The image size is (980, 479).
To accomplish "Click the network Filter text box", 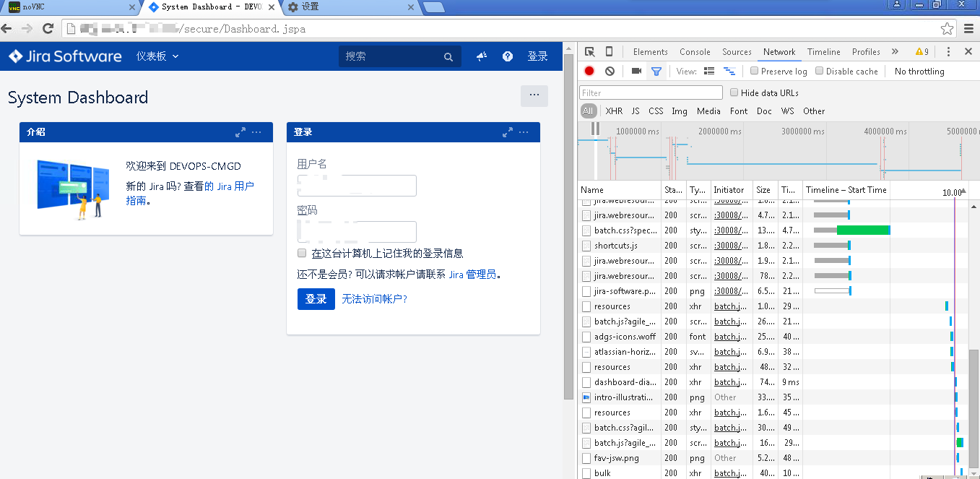I will point(651,92).
